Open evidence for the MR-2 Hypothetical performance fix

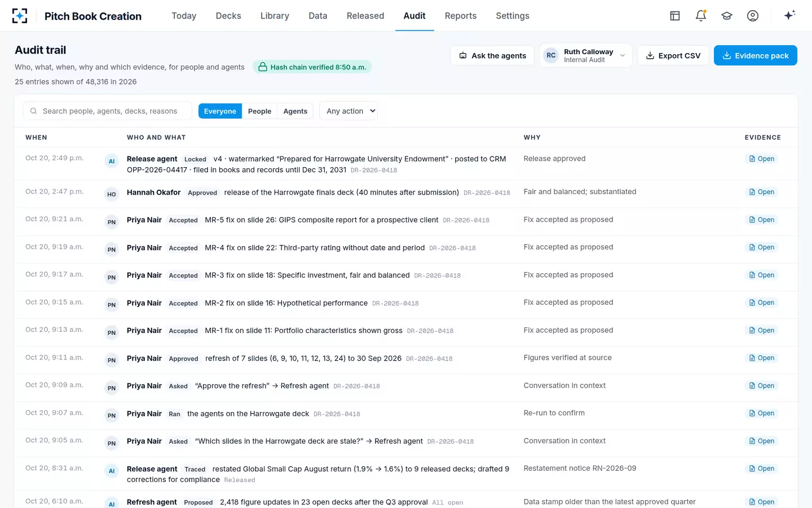(761, 303)
